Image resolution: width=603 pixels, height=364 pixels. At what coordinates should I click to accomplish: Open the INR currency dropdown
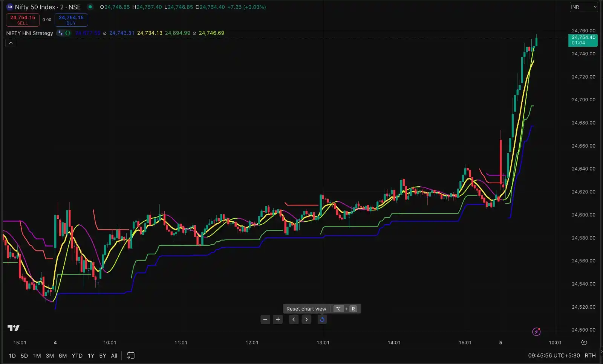pyautogui.click(x=583, y=7)
